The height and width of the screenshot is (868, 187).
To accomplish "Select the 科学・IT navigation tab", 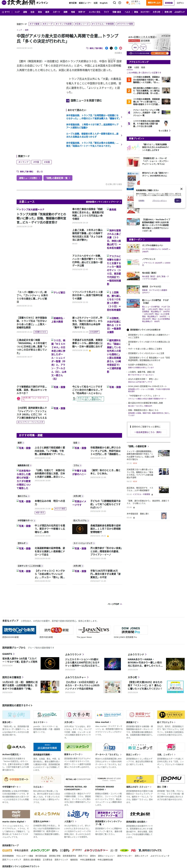I will (82, 12).
